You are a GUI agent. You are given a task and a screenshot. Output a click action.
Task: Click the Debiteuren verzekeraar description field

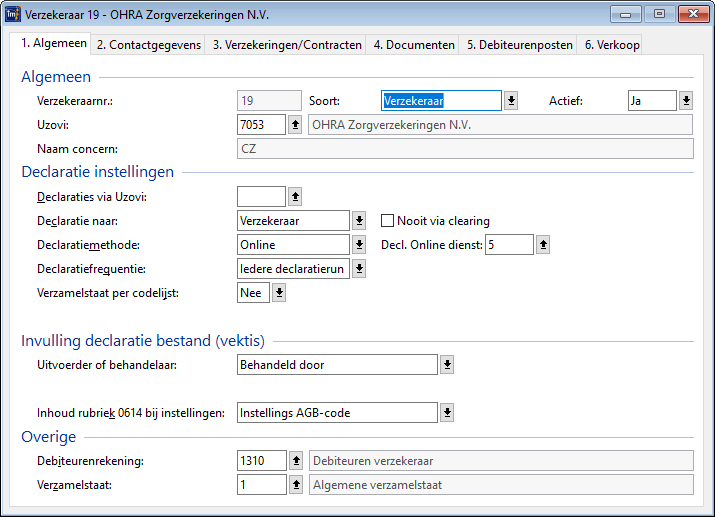501,460
